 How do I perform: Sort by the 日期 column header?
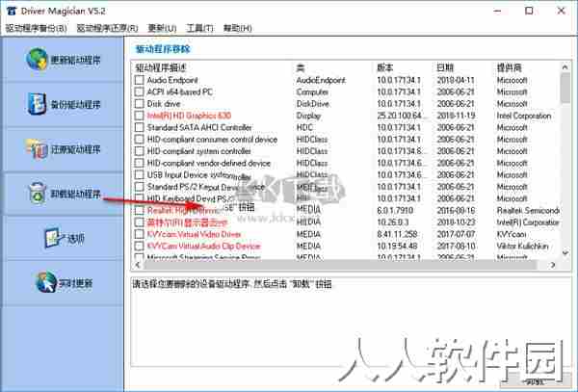click(445, 67)
